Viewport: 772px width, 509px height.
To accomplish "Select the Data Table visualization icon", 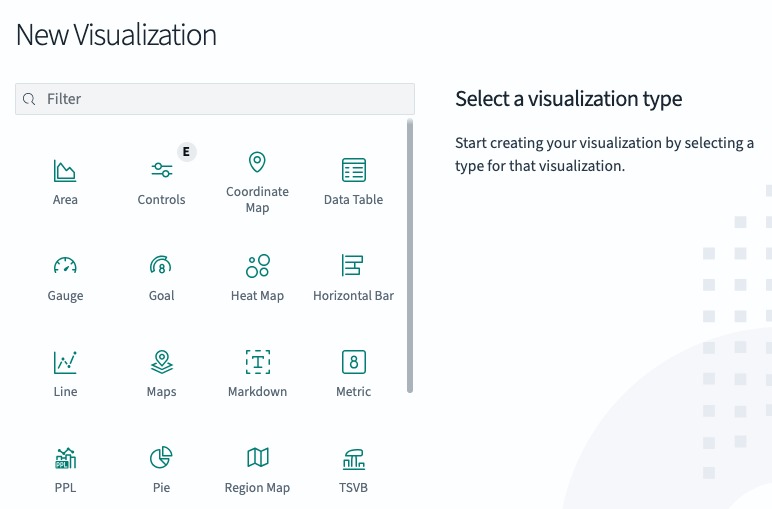I will click(x=354, y=170).
